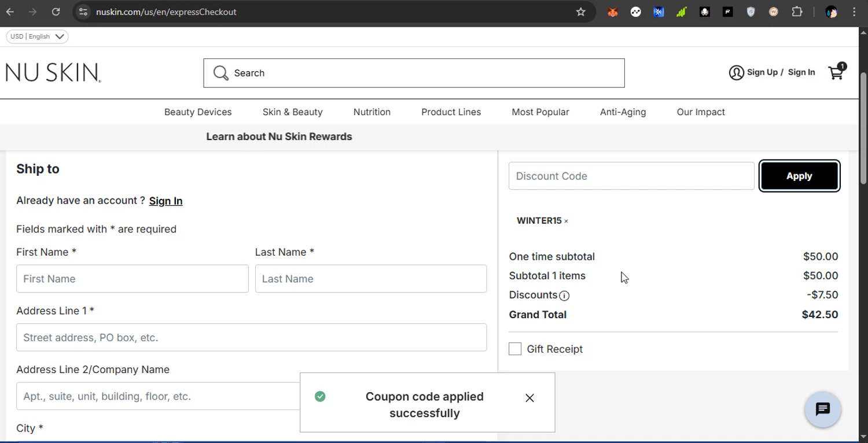The image size is (868, 443).
Task: Open Chrome's three-dot menu
Action: pyautogui.click(x=854, y=12)
